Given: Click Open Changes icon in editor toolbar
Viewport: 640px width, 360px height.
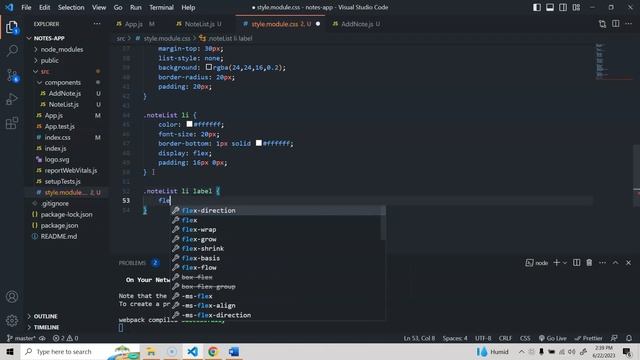Looking at the screenshot, I should click(x=602, y=24).
